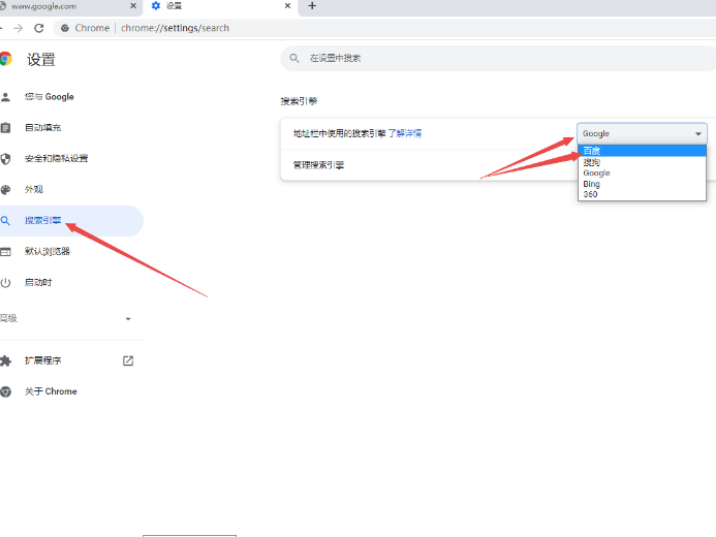Click the search icon beside 搜索引擎
Viewport: 716px width, 537px height.
[x=5, y=221]
